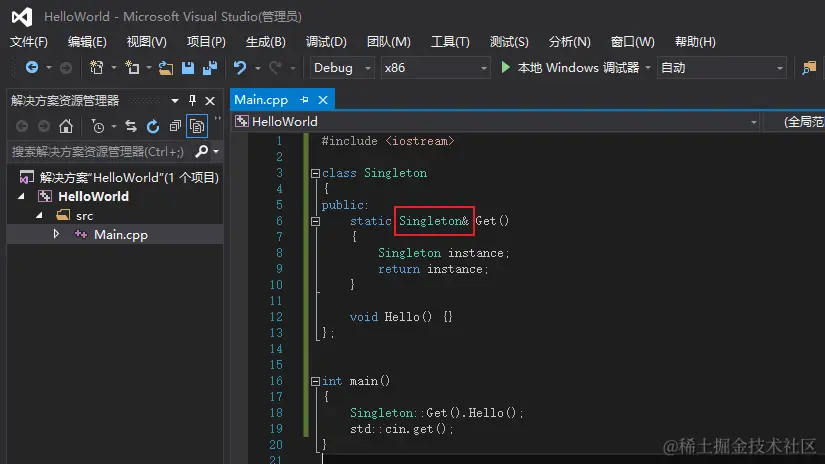Click the Visual Studio logo icon
The width and height of the screenshot is (825, 464).
22,17
